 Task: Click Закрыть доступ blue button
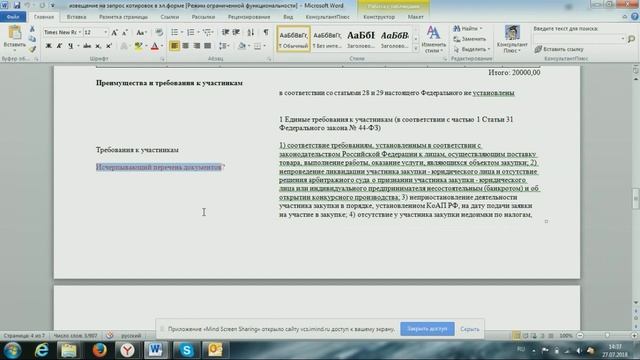pyautogui.click(x=427, y=329)
